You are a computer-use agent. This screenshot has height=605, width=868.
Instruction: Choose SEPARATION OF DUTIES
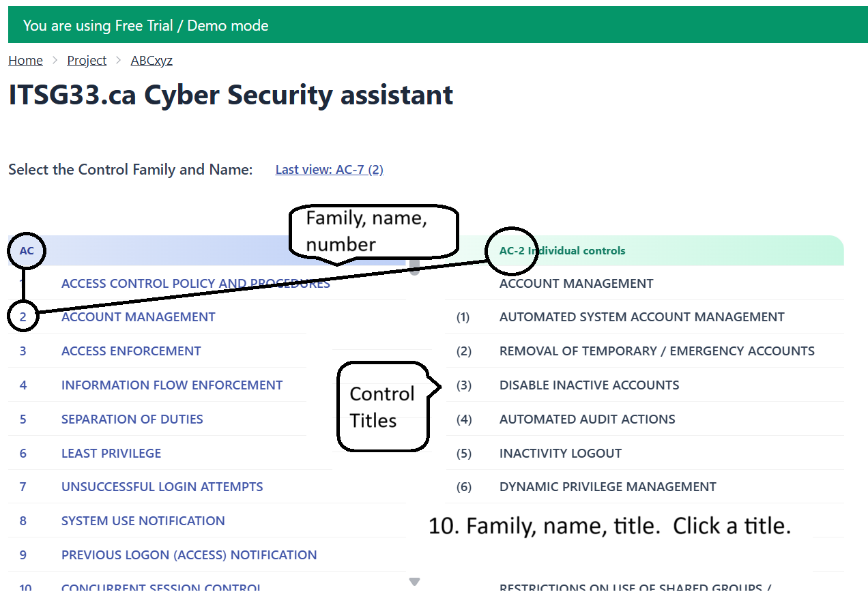click(x=132, y=419)
